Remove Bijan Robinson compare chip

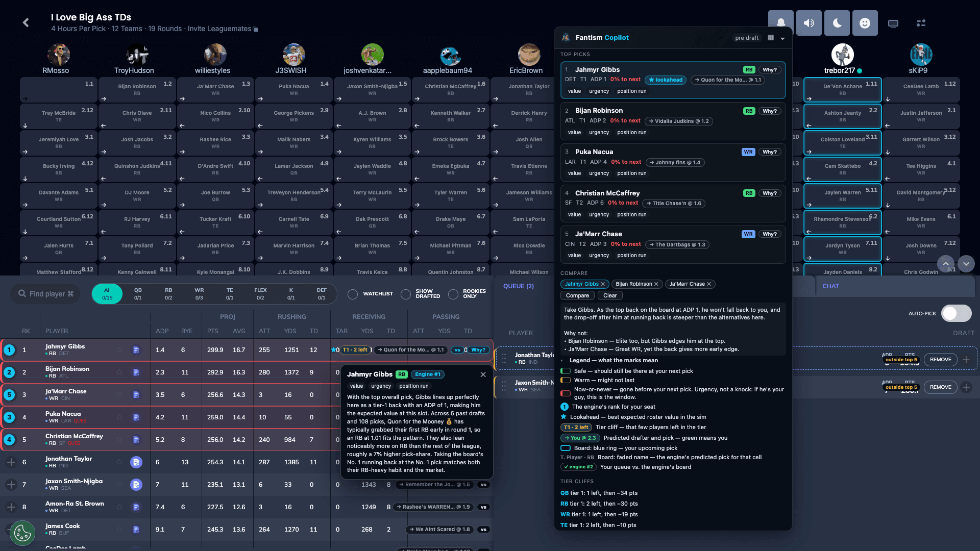click(656, 284)
